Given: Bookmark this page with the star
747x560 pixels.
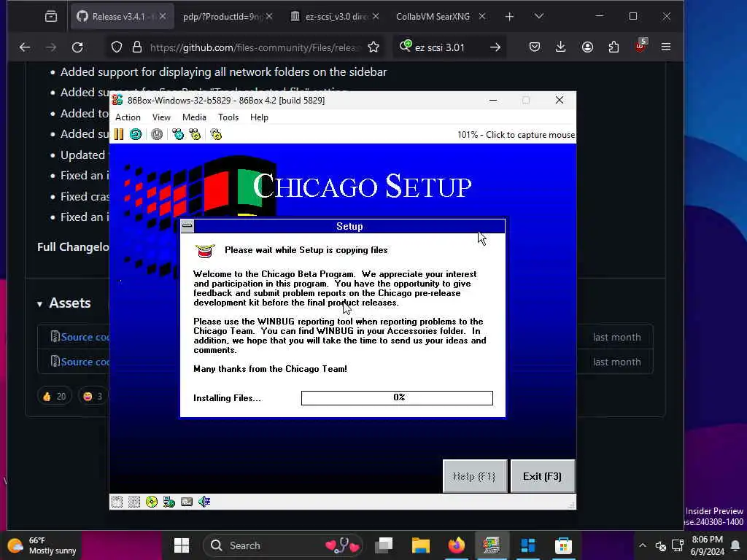Looking at the screenshot, I should click(x=373, y=47).
